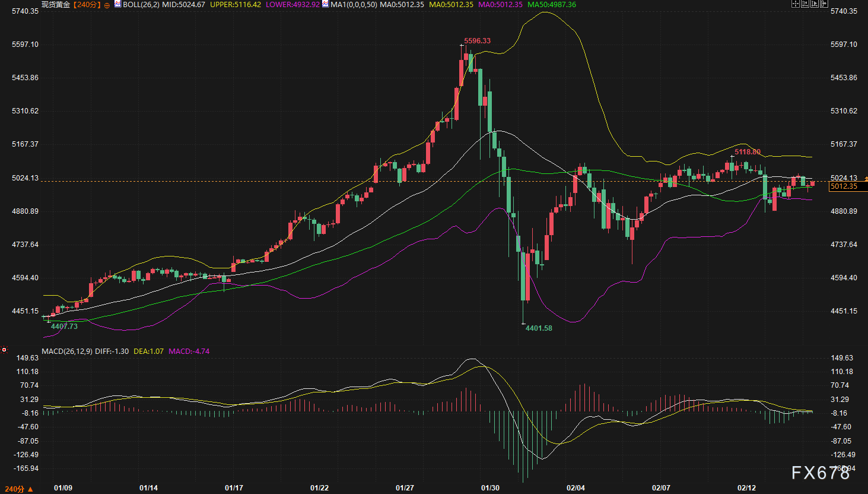Click the crosshair cursor icon at top right

[x=796, y=4]
